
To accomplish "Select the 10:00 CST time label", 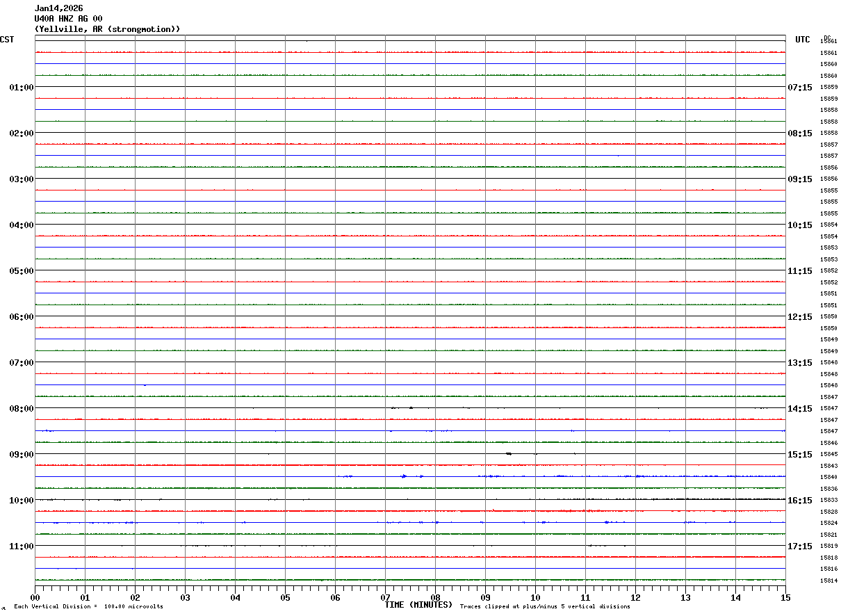I will (22, 500).
